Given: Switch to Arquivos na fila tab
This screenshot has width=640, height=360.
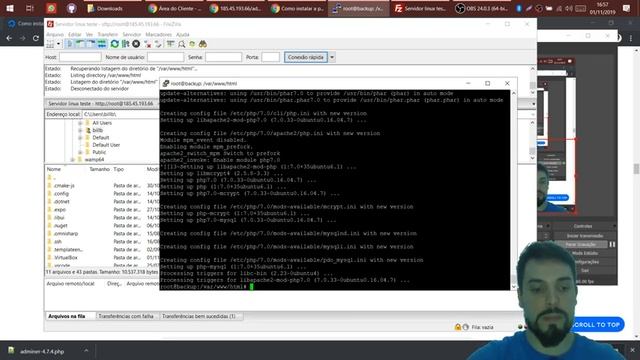Looking at the screenshot, I should click(x=70, y=316).
